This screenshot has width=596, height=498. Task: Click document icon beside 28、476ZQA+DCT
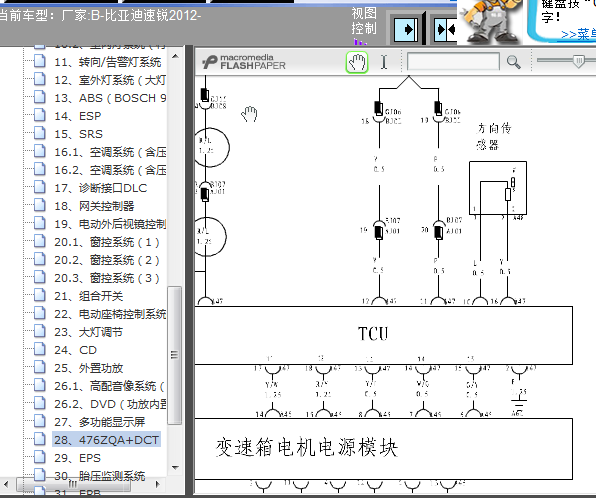40,439
